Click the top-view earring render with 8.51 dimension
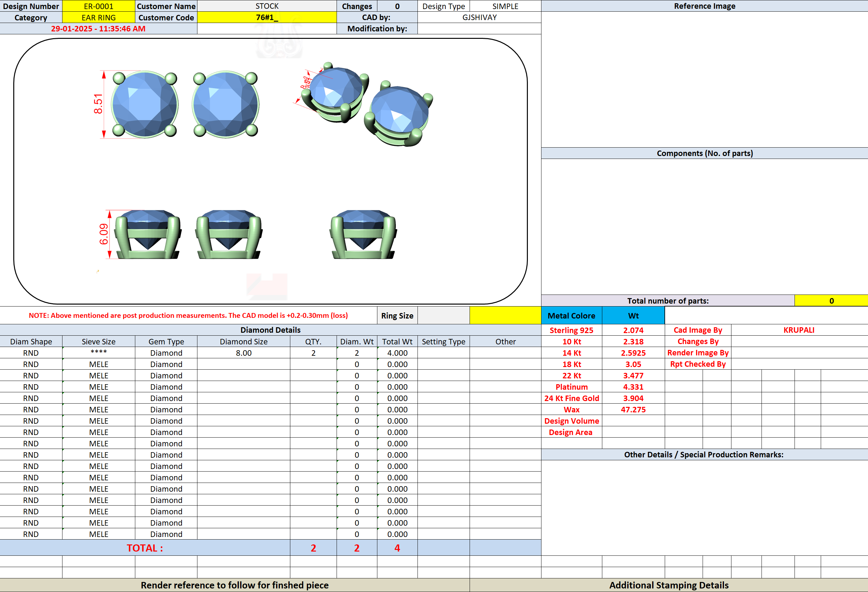Screen dimensions: 868x592 [x=145, y=105]
